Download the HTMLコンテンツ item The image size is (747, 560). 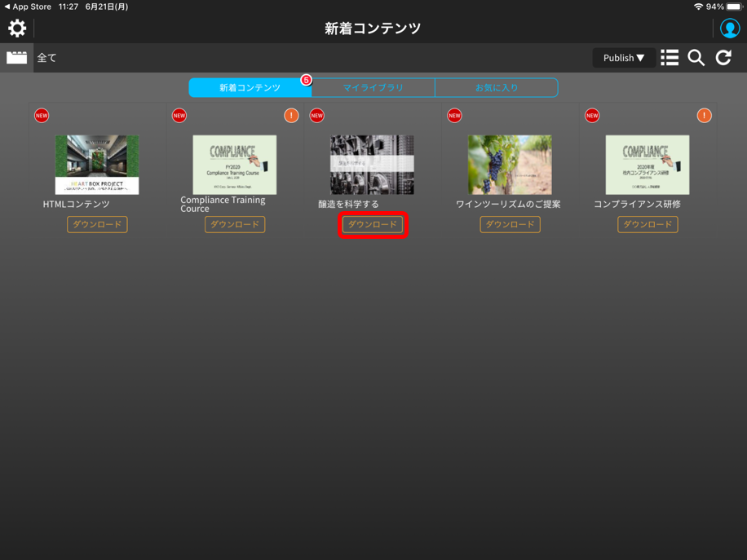point(97,224)
